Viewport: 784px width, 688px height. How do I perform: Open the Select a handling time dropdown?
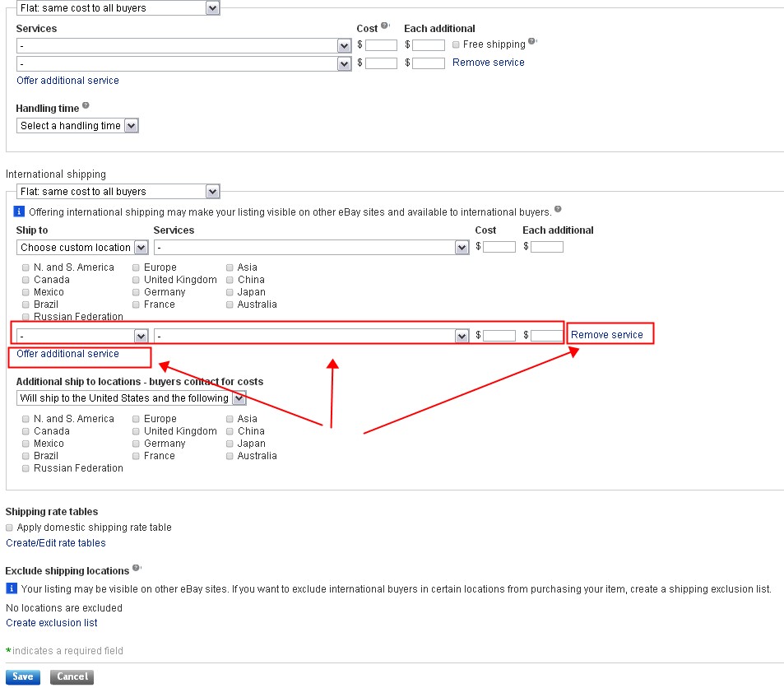coord(77,126)
